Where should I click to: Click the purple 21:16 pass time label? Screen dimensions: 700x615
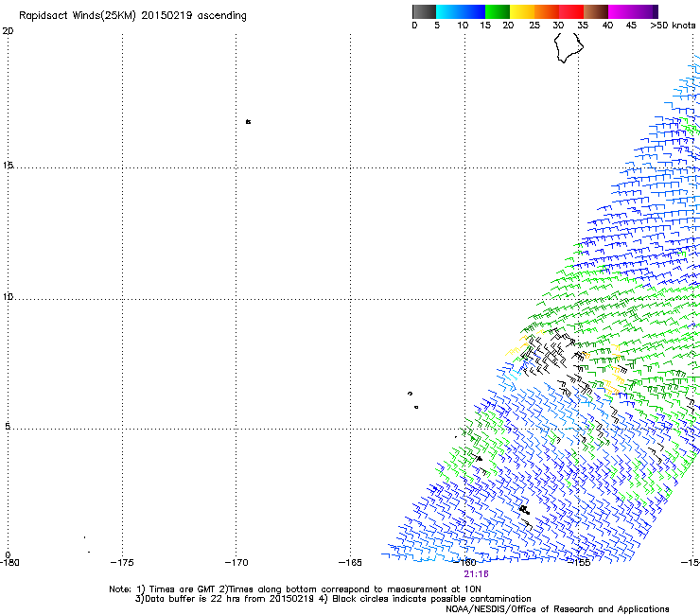coord(476,574)
